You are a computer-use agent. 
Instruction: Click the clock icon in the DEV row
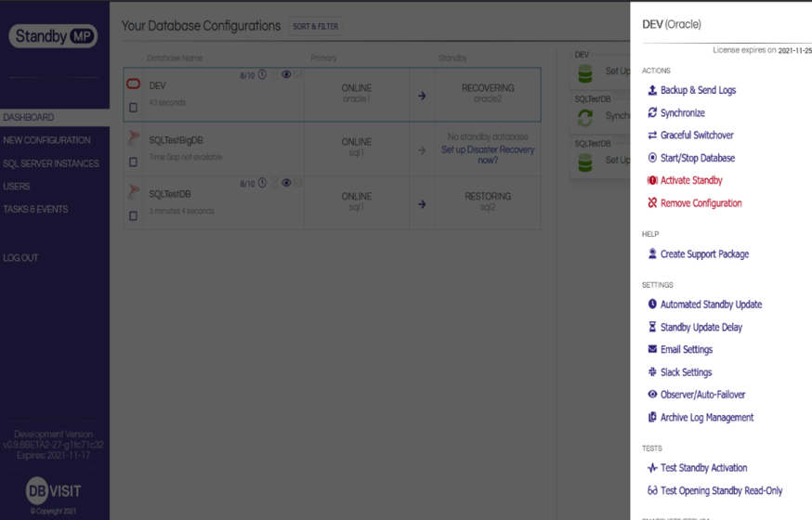pos(263,74)
